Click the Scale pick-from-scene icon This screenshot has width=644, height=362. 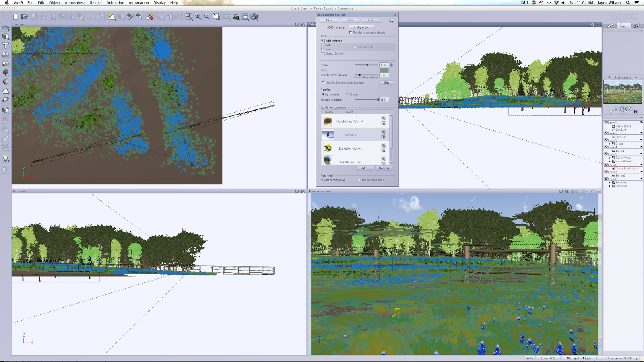tap(392, 65)
